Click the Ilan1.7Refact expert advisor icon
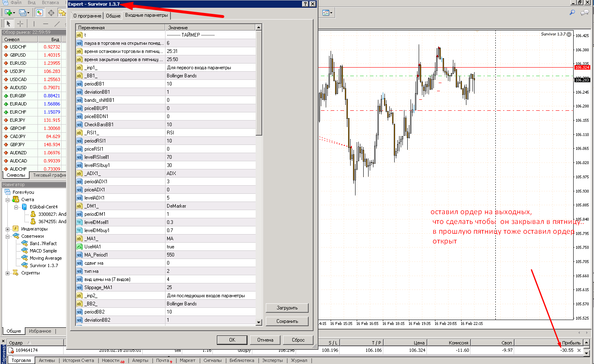 [24, 243]
